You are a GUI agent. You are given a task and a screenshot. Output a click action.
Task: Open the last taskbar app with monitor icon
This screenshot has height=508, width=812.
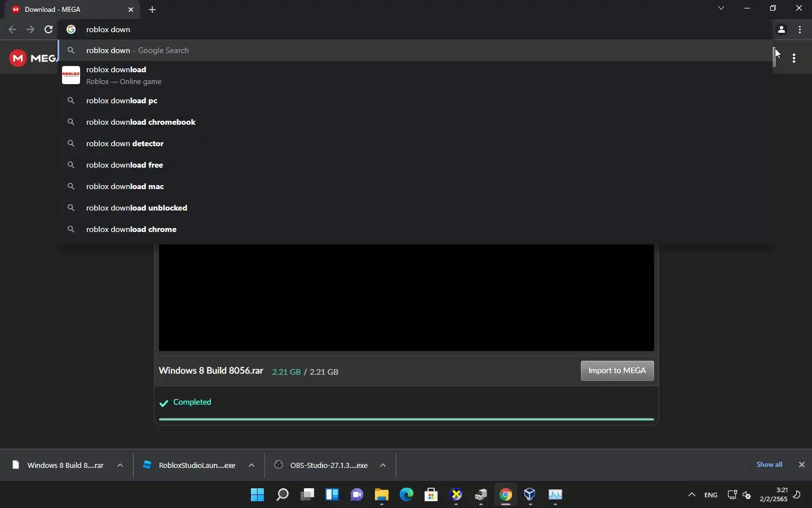[556, 495]
